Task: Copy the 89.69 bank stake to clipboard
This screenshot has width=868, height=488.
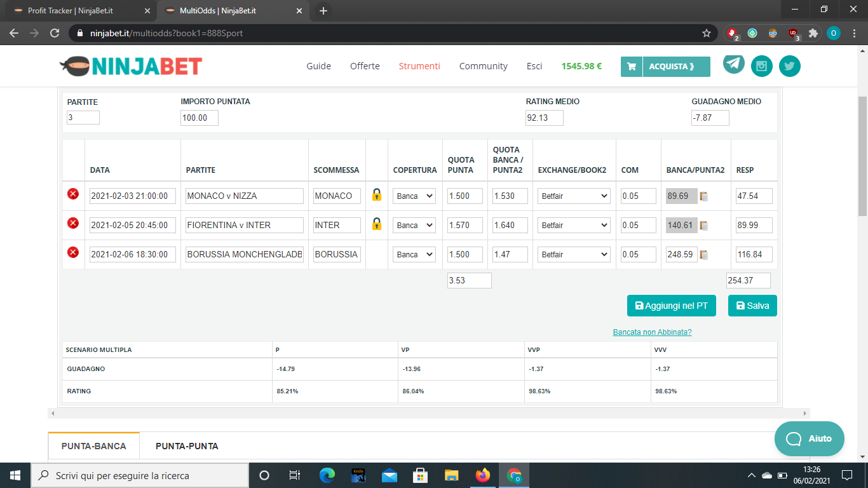Action: (x=704, y=196)
